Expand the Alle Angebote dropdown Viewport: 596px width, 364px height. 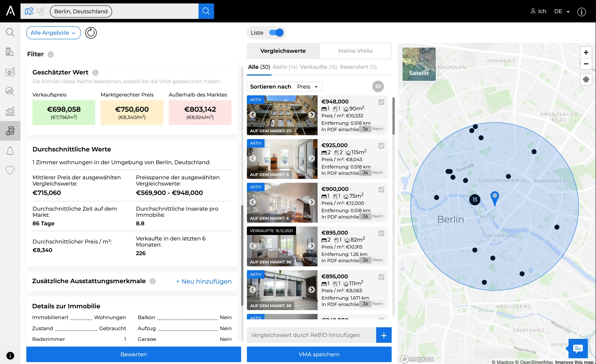(54, 33)
